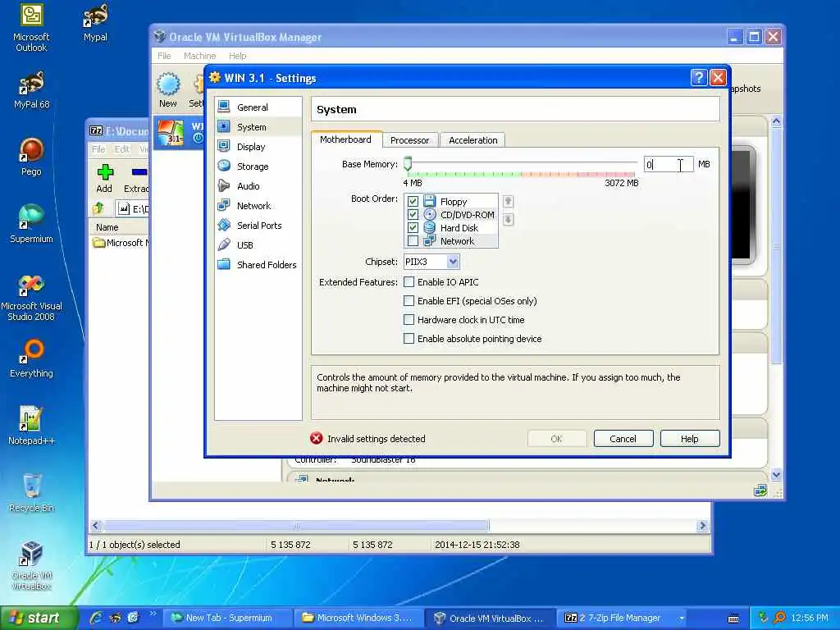The width and height of the screenshot is (840, 630).
Task: Switch to New Tab - Supermium taskbar button
Action: pos(228,618)
